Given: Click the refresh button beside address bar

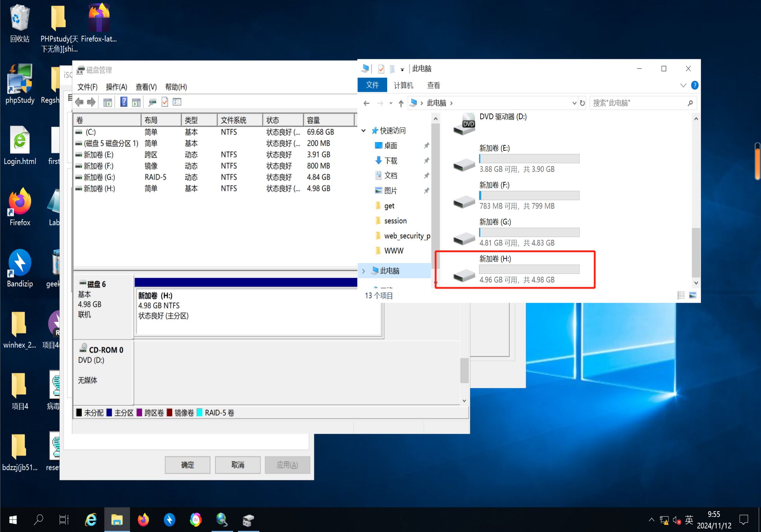Looking at the screenshot, I should 582,103.
